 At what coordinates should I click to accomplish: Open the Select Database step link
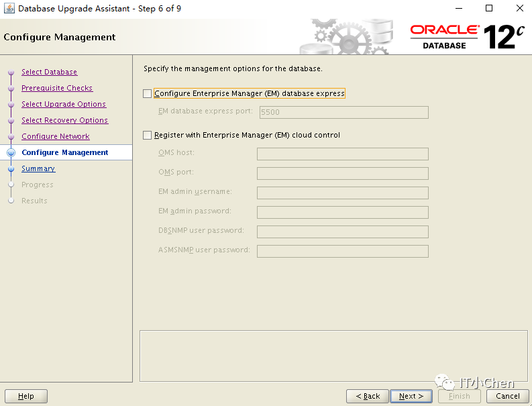[x=49, y=72]
